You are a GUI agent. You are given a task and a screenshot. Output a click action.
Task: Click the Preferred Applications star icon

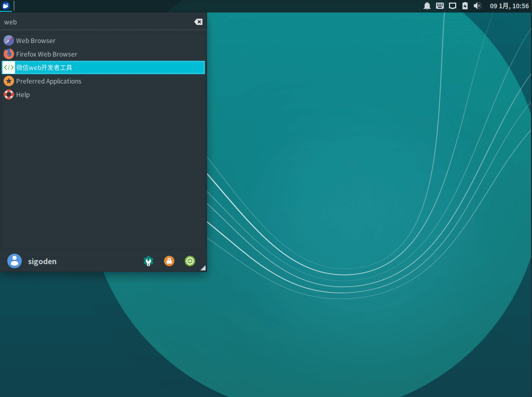[9, 81]
